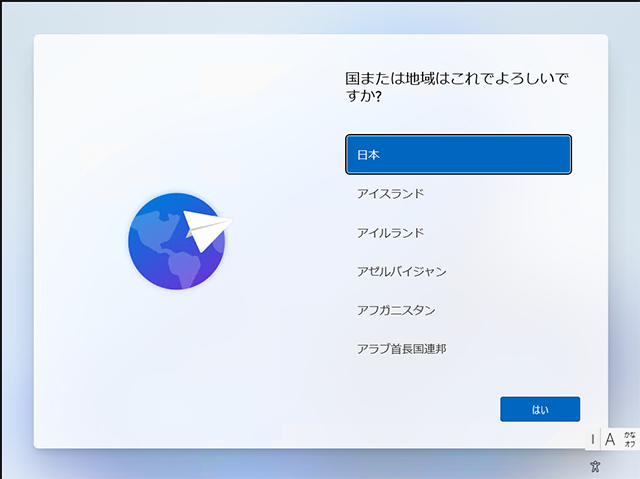Pick アゼルバイジャン in the list

tap(458, 271)
